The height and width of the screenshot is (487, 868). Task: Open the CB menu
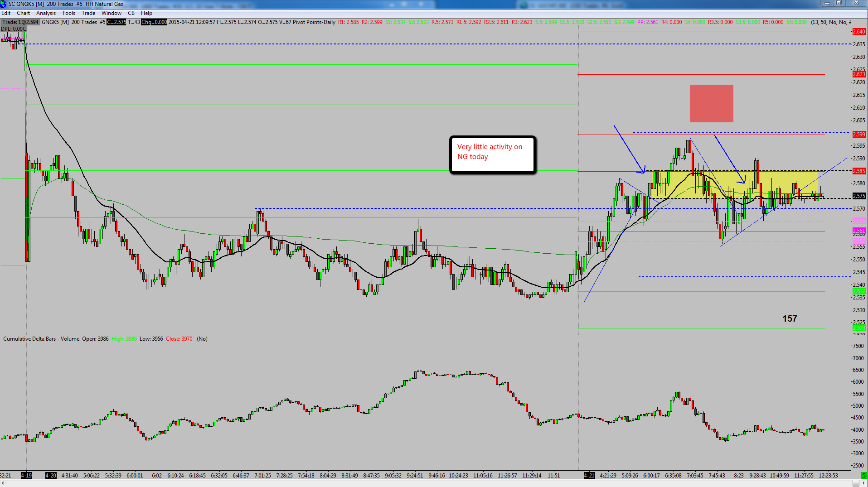point(131,13)
